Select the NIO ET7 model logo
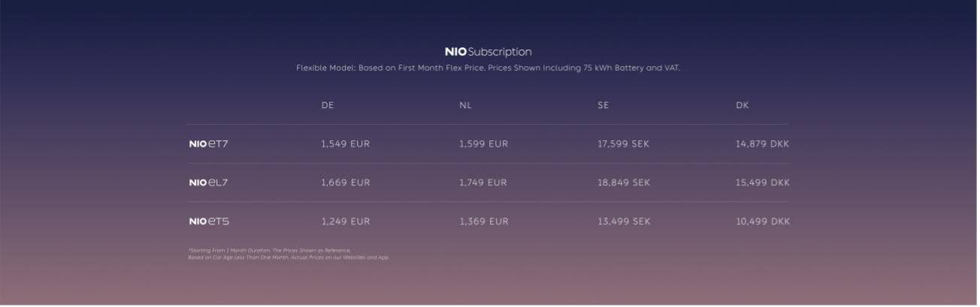The width and height of the screenshot is (980, 307). [208, 144]
